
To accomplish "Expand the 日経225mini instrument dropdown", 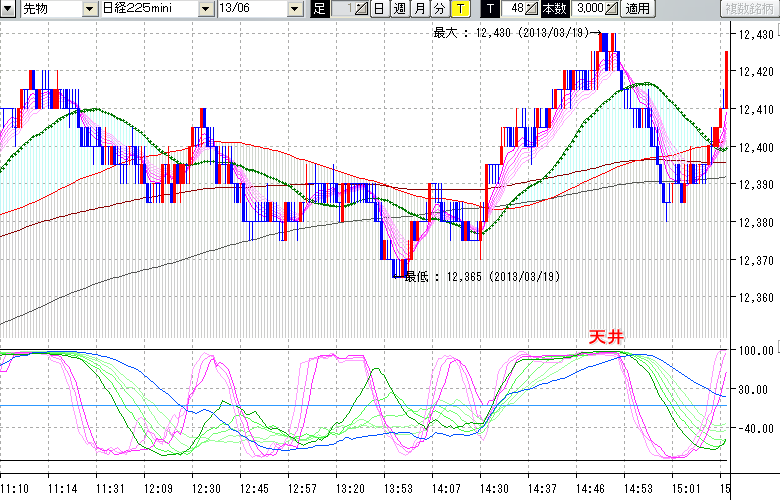I will click(x=205, y=9).
